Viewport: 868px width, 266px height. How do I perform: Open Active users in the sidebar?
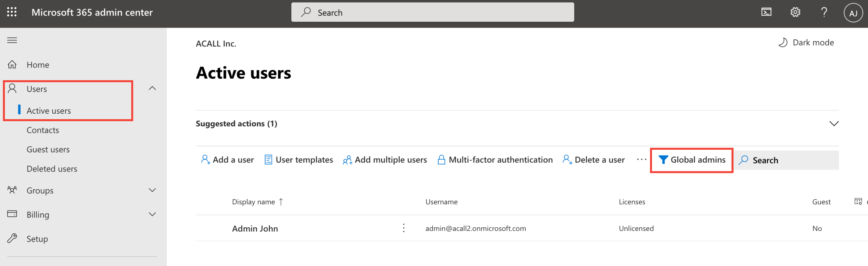(x=48, y=110)
